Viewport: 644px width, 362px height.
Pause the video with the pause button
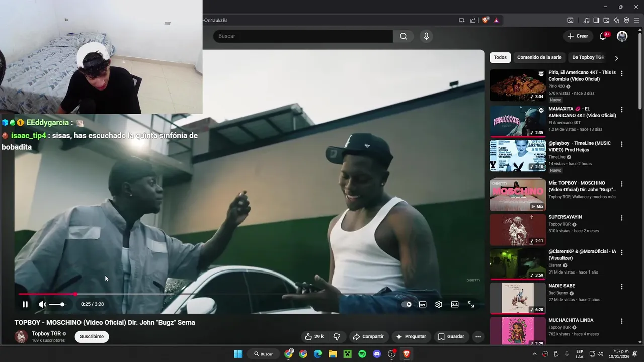click(25, 304)
